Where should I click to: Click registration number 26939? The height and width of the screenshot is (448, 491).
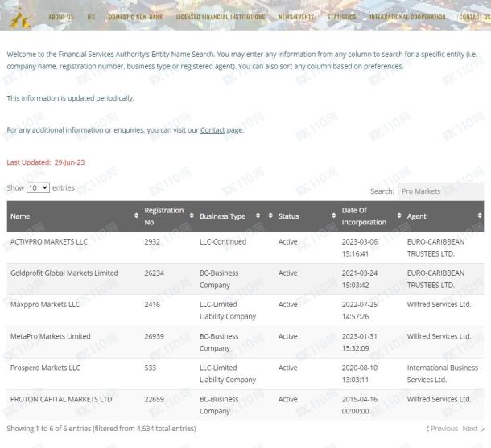tap(154, 336)
